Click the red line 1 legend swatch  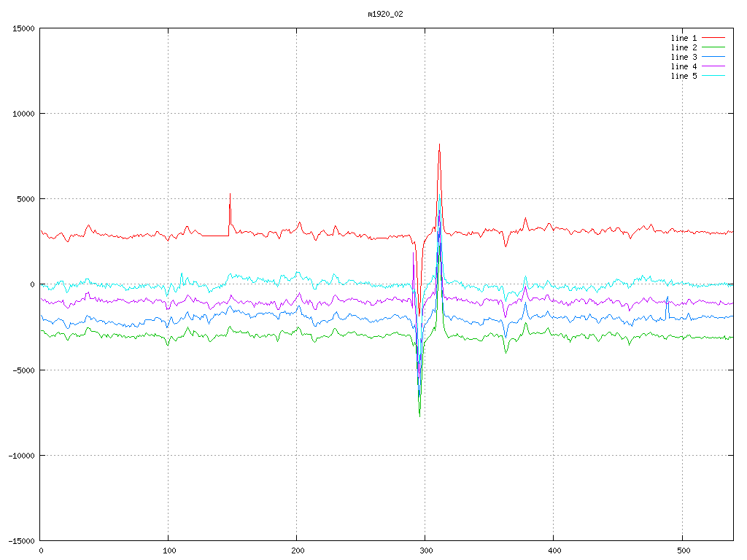click(713, 38)
